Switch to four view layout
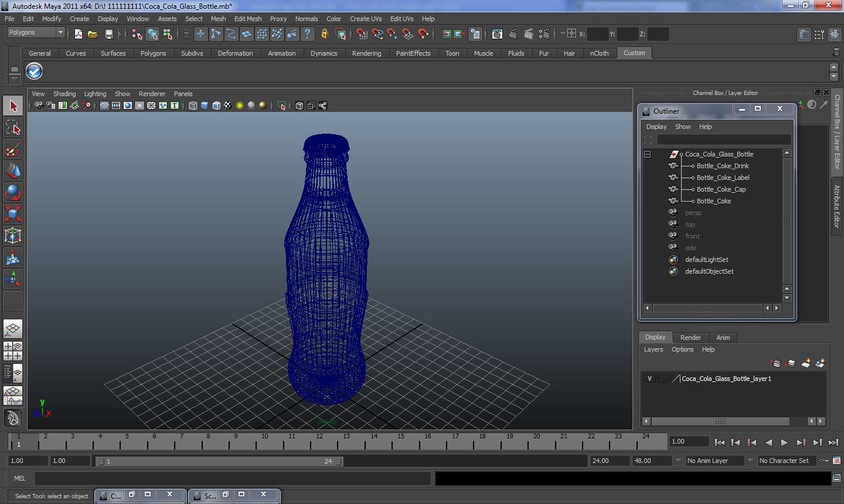This screenshot has width=844, height=504. pyautogui.click(x=13, y=350)
